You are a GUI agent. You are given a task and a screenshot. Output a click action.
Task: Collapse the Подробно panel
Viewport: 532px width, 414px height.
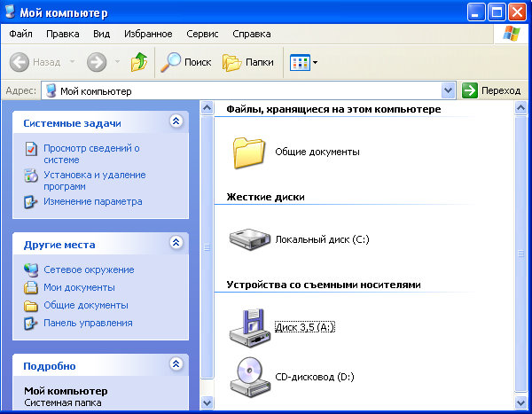(176, 364)
